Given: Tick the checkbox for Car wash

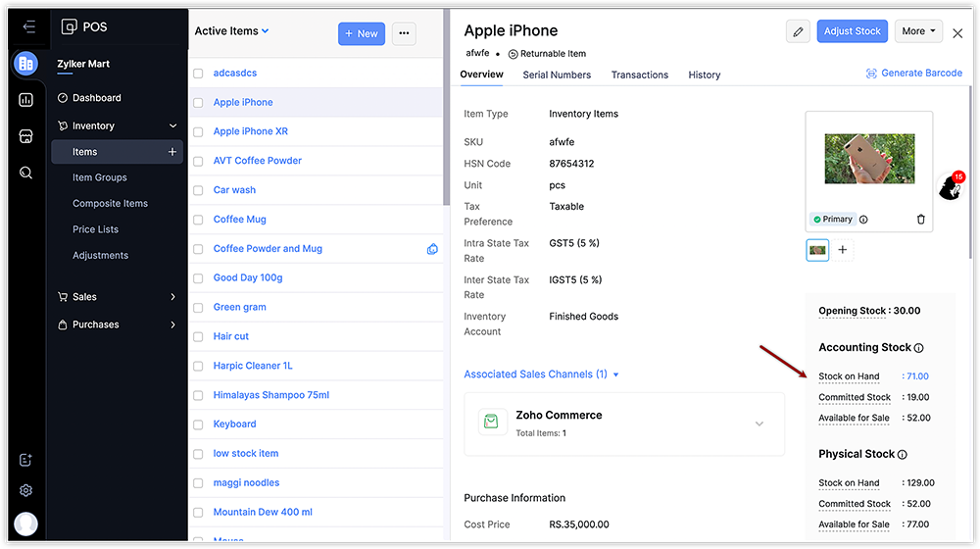Looking at the screenshot, I should click(x=198, y=191).
